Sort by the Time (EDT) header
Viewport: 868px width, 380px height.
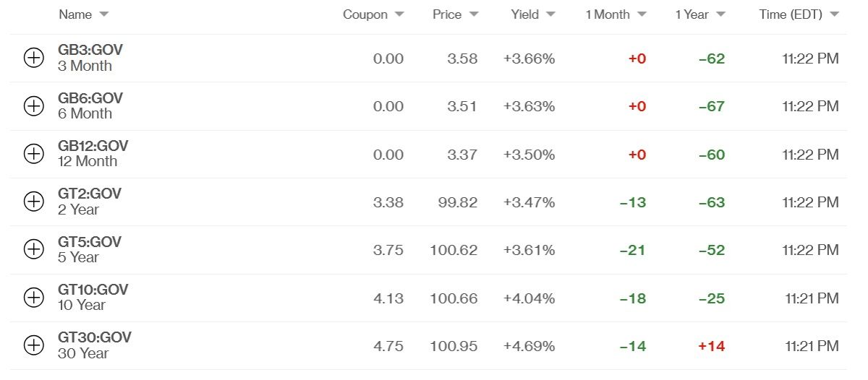pyautogui.click(x=835, y=14)
